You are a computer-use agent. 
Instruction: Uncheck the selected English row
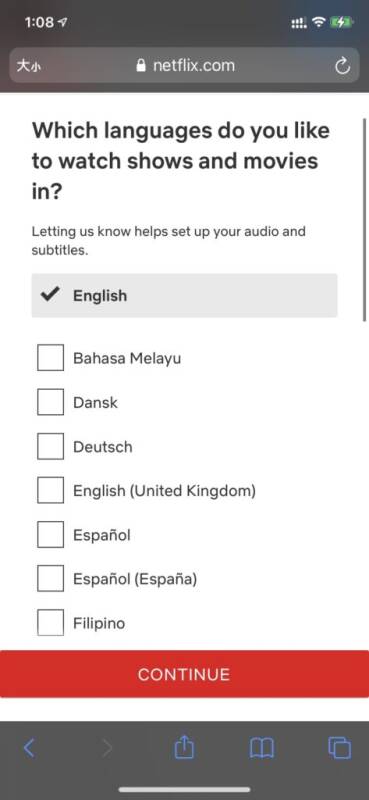[x=184, y=295]
